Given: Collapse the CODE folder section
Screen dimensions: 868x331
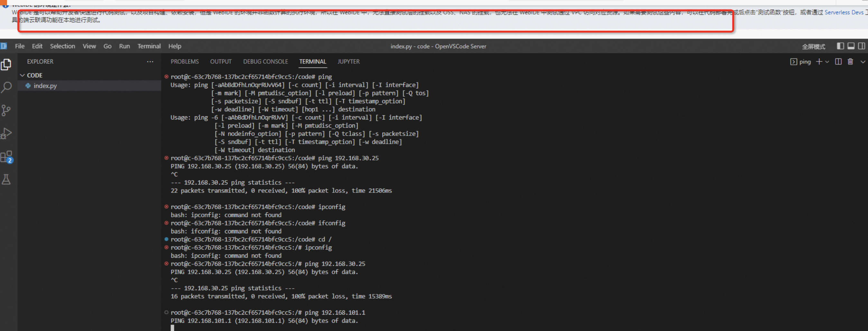Looking at the screenshot, I should [23, 76].
